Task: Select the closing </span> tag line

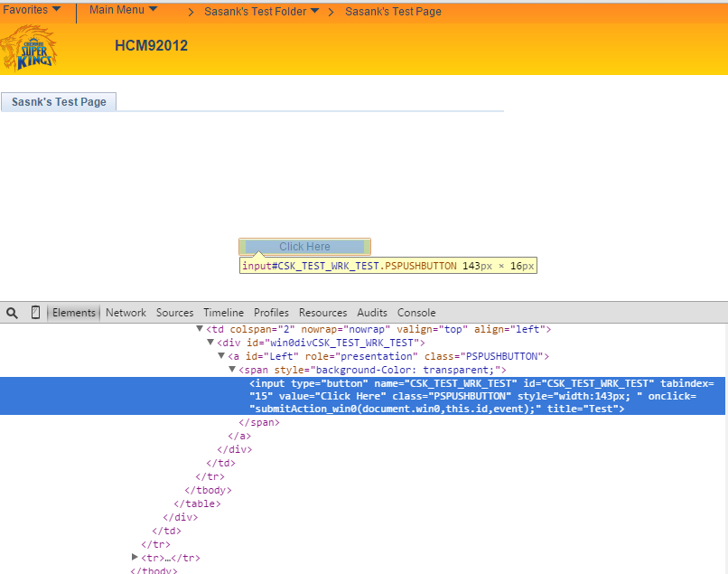Action: pos(259,422)
